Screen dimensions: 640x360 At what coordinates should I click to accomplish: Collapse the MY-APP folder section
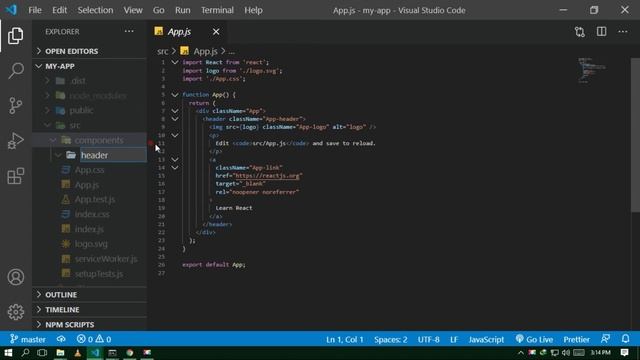pos(90,66)
